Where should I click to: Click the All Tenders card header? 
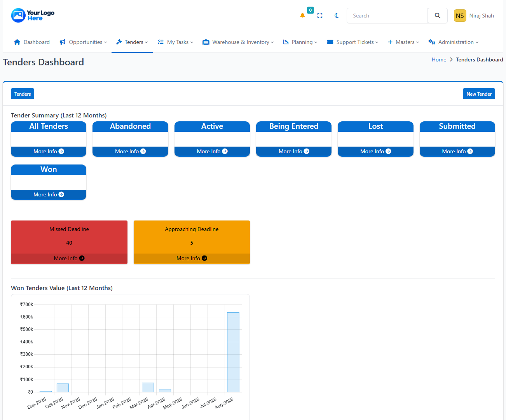point(49,126)
